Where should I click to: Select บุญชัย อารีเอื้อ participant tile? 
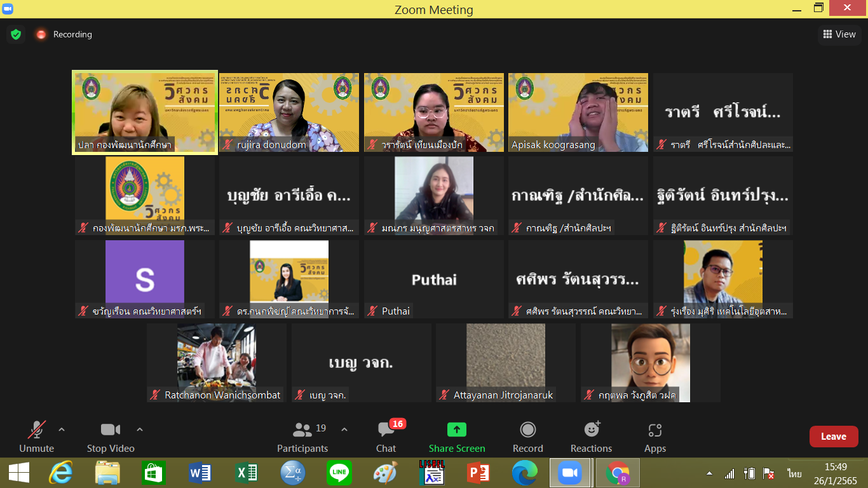click(x=289, y=196)
